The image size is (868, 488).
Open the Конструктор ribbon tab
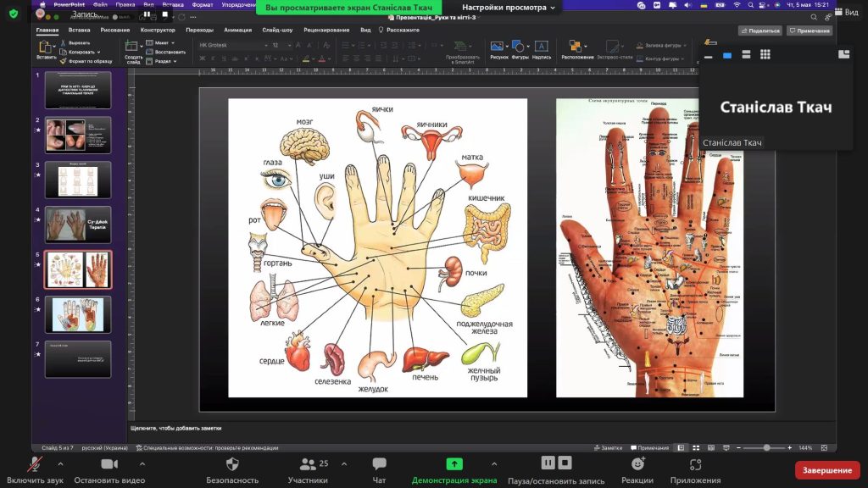pos(158,30)
